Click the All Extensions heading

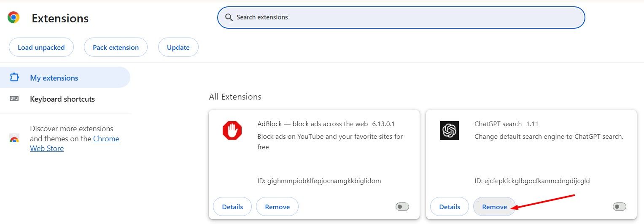coord(235,97)
